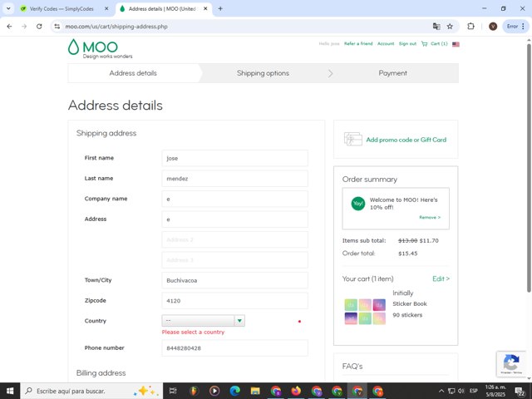Show hidden system tray icons
The height and width of the screenshot is (399, 532).
[x=441, y=391]
